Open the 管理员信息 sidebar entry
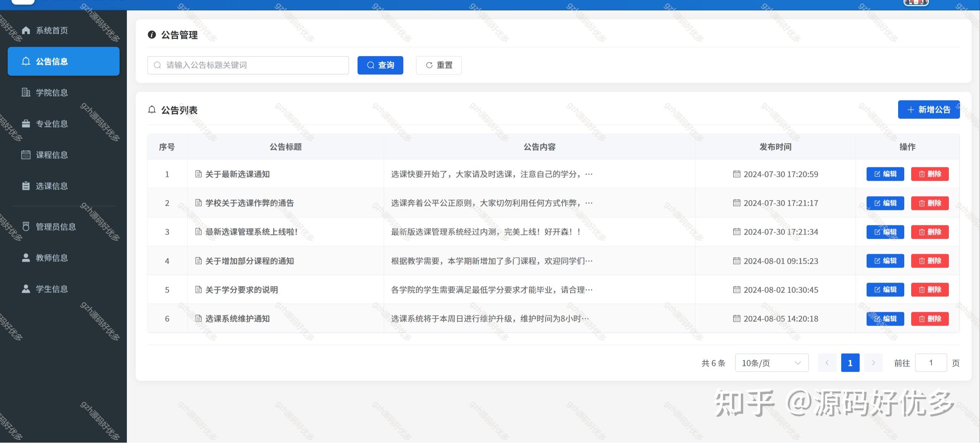This screenshot has height=443, width=980. point(63,227)
